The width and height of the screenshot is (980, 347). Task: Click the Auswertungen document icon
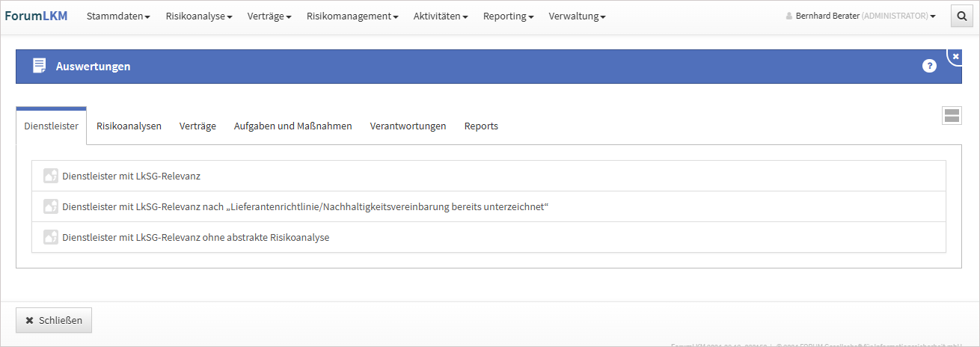(39, 66)
